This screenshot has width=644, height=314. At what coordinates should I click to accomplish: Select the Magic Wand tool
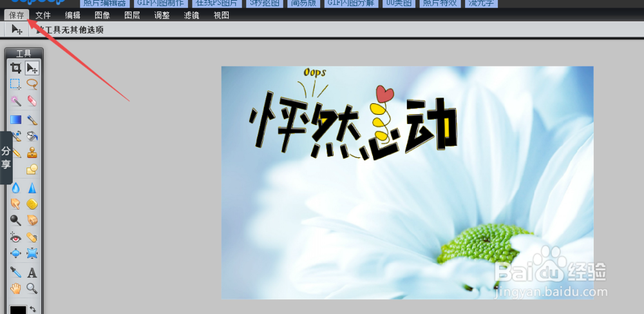(15, 101)
